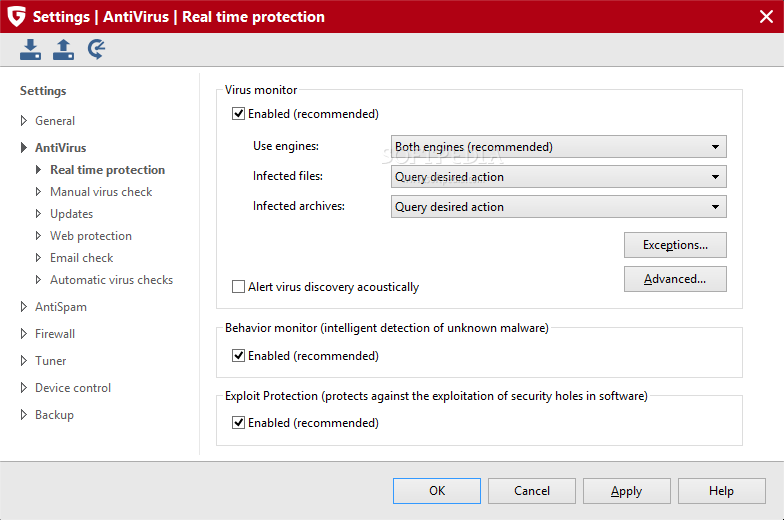Open Updates settings page

(x=72, y=214)
